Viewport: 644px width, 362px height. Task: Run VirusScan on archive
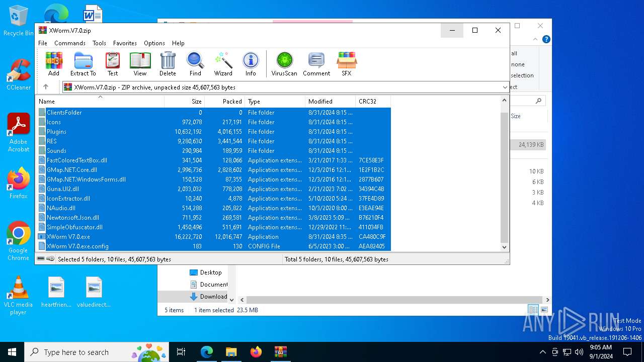284,64
